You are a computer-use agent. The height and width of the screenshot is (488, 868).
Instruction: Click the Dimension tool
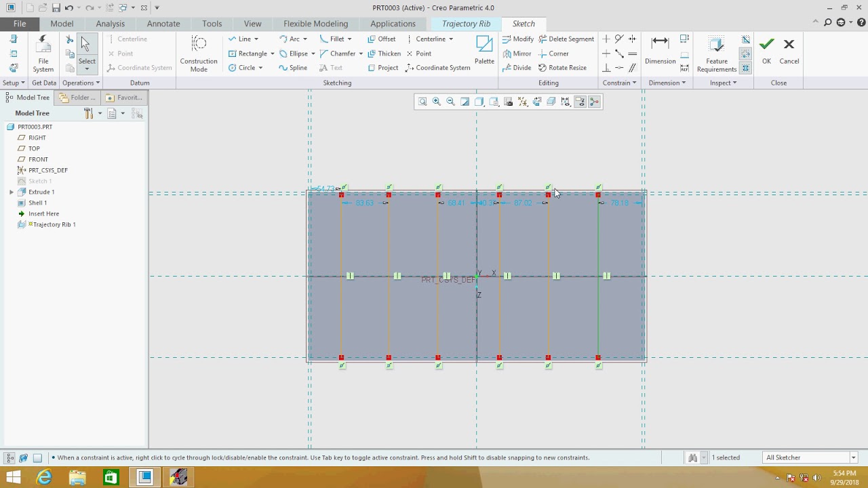[660, 50]
